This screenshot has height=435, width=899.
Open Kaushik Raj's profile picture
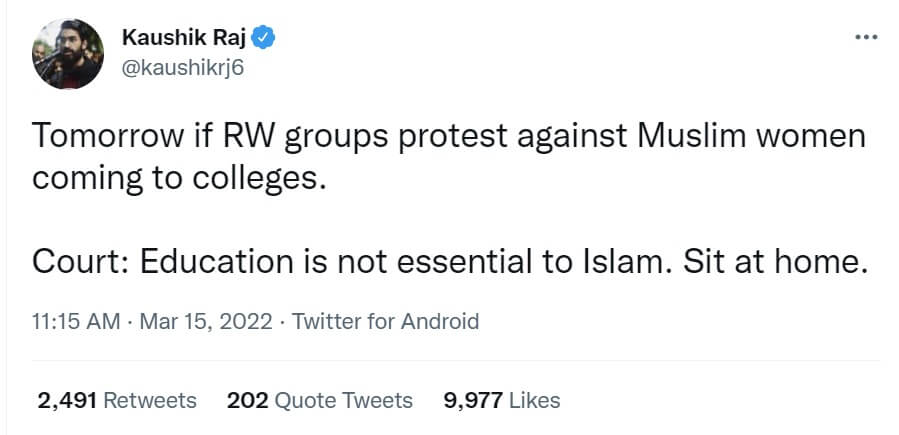click(x=68, y=53)
